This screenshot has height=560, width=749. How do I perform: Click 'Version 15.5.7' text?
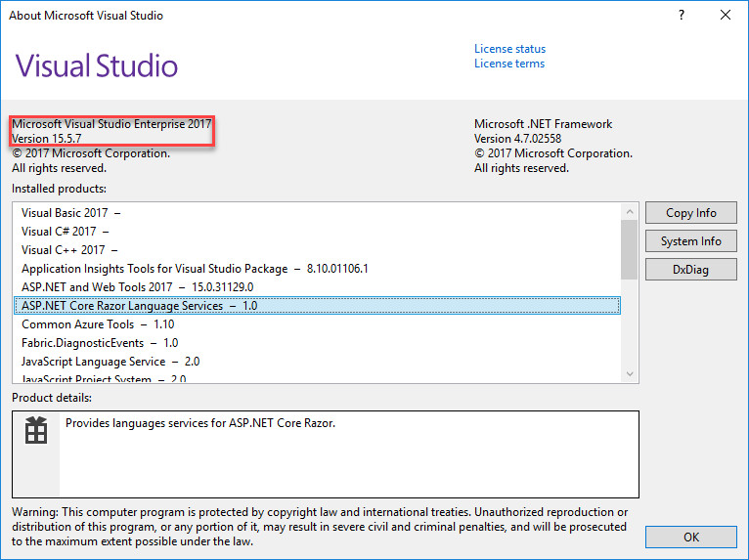coord(46,139)
